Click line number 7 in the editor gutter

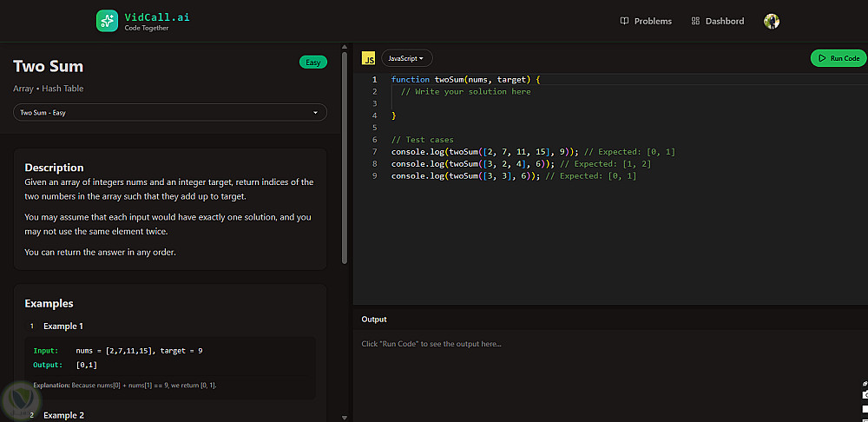click(x=375, y=152)
